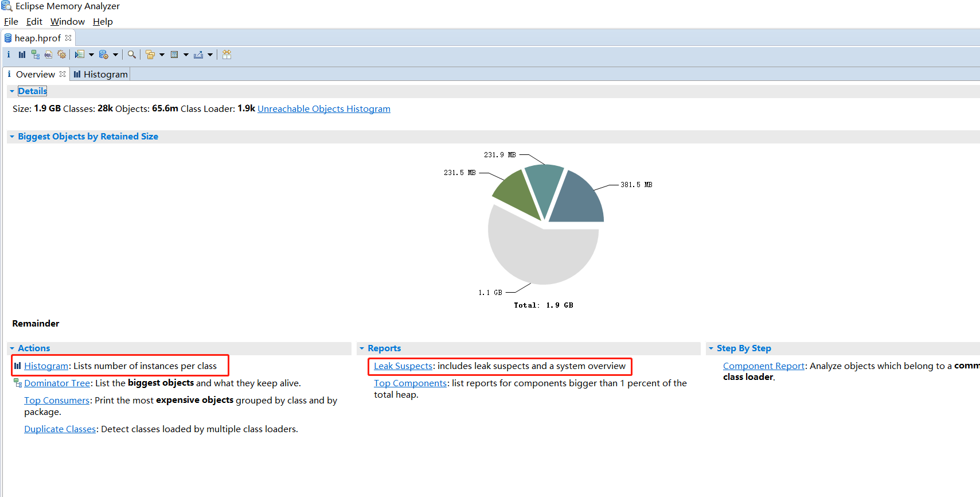The height and width of the screenshot is (497, 980).
Task: Click the Compare tables toolbar icon
Action: tap(227, 55)
